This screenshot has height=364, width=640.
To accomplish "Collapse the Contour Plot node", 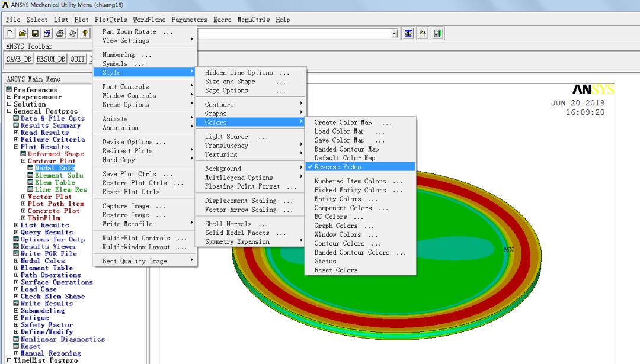I will pos(23,161).
